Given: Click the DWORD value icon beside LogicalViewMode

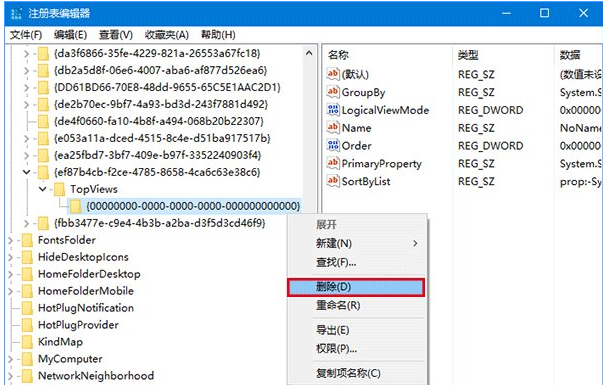Looking at the screenshot, I should tap(333, 110).
